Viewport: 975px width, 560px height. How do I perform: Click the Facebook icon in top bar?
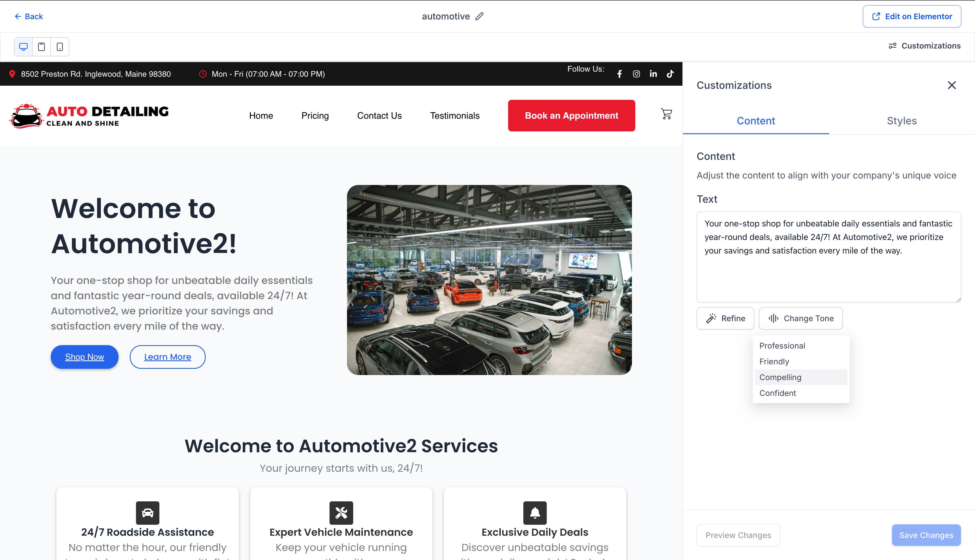click(x=620, y=74)
